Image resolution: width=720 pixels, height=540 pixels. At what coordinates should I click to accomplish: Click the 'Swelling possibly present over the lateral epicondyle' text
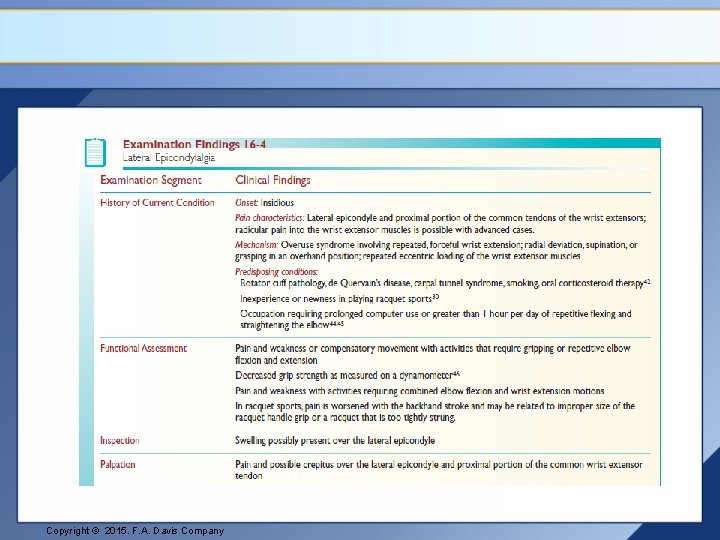pos(335,441)
